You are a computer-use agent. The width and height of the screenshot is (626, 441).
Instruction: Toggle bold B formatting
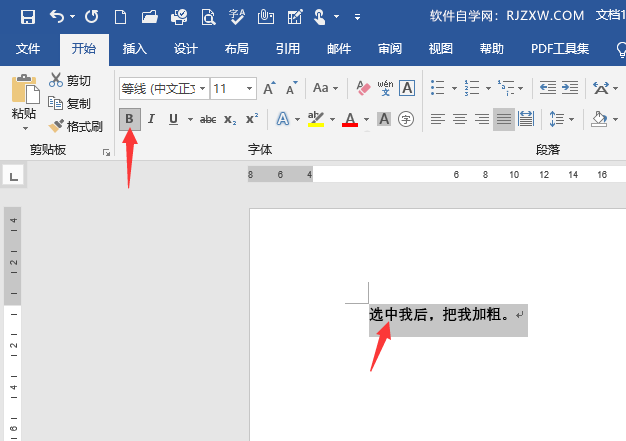click(x=129, y=119)
